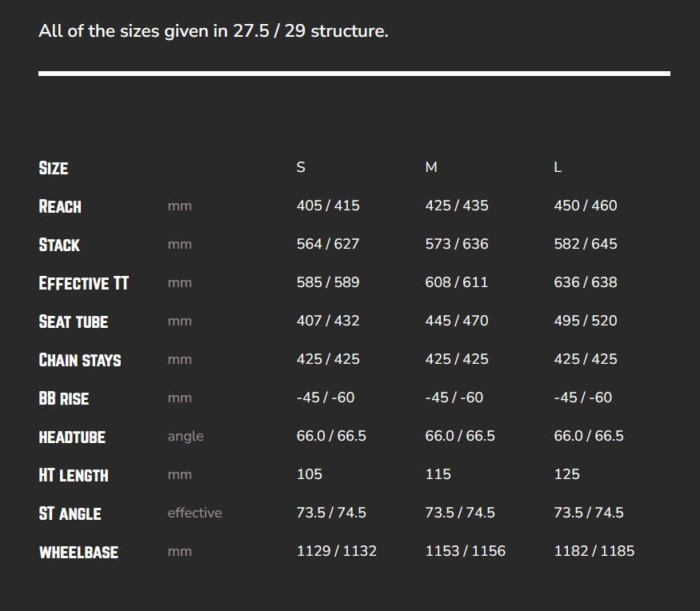Image resolution: width=700 pixels, height=611 pixels.
Task: Click the 495 / 520 seat tube value
Action: coord(586,321)
